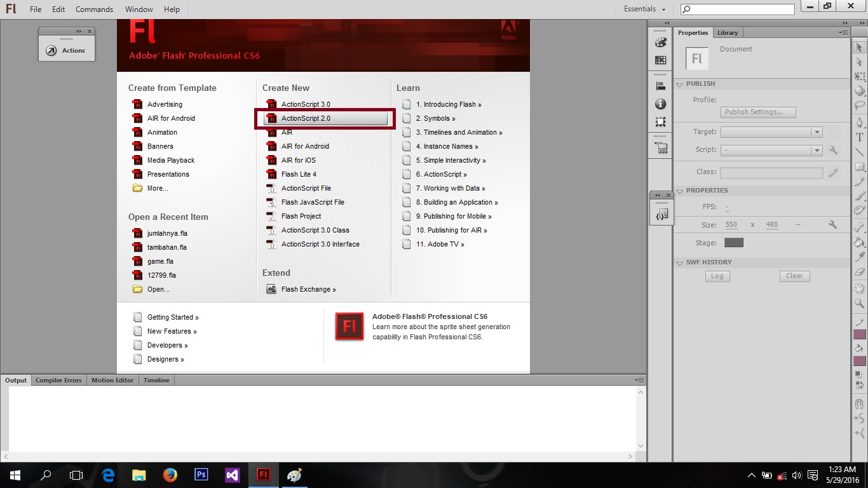Viewport: 868px width, 488px height.
Task: Open the Code Snippets panel
Action: pos(661,214)
